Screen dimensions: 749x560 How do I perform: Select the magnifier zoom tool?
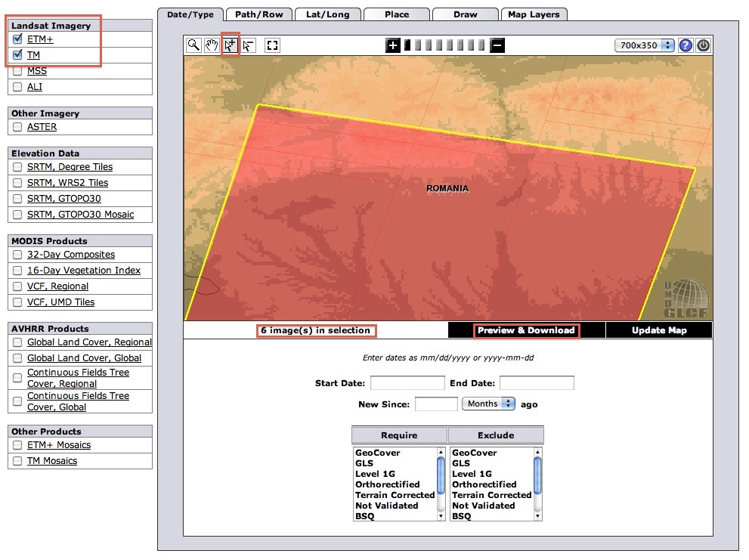193,45
